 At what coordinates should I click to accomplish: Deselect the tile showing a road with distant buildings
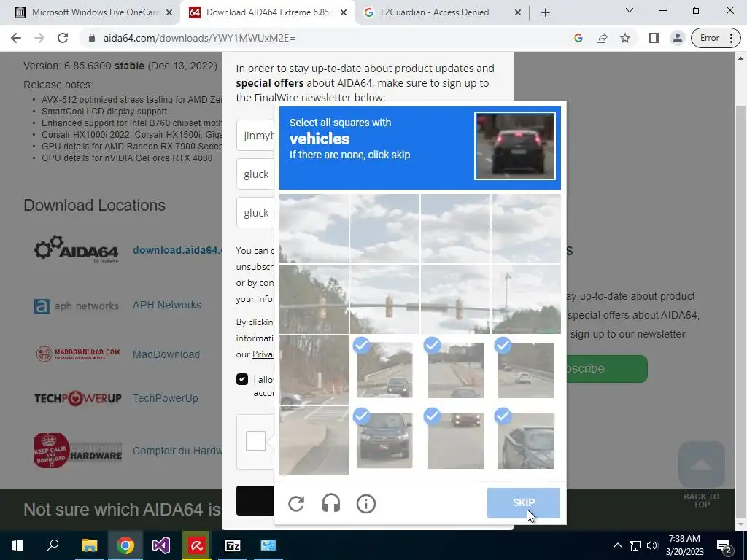[x=455, y=370]
